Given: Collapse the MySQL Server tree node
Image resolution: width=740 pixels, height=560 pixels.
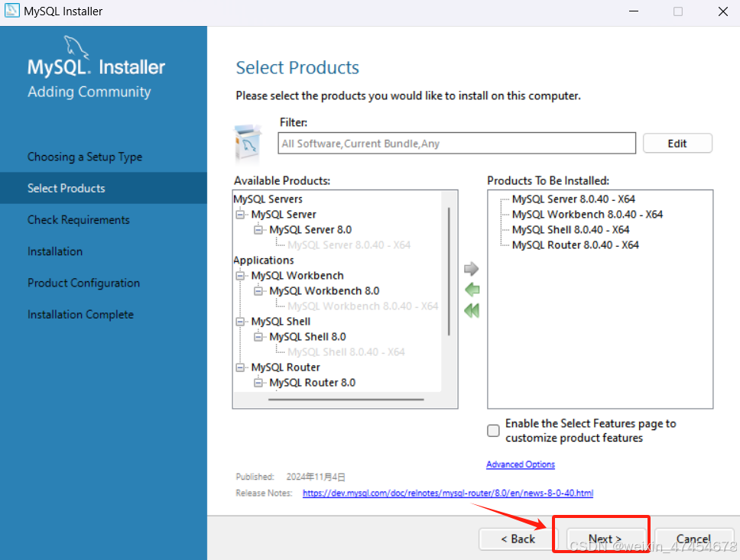Looking at the screenshot, I should 240,215.
